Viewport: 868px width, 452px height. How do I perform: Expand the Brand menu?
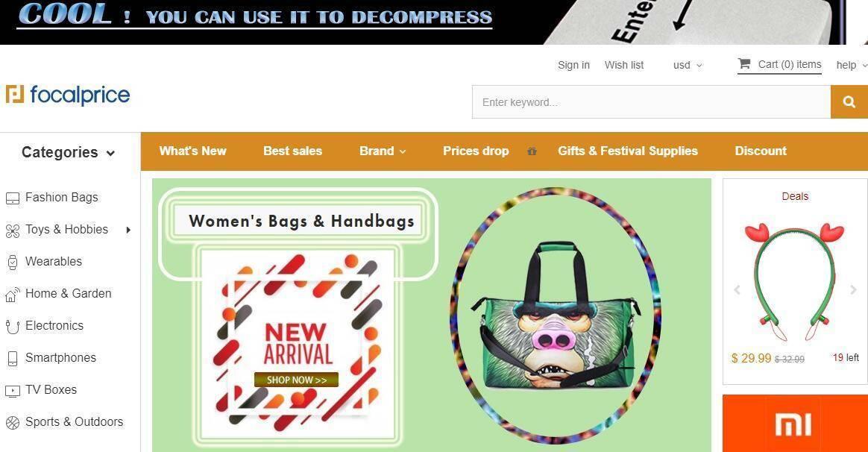pos(383,151)
